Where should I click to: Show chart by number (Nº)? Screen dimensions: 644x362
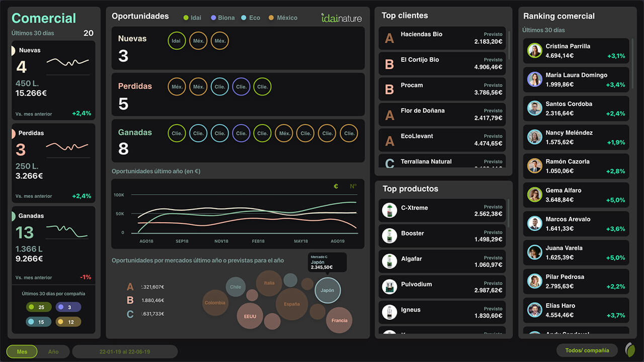point(353,187)
